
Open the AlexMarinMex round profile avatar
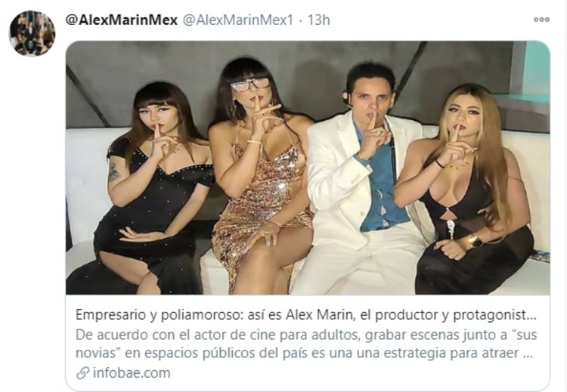point(32,33)
